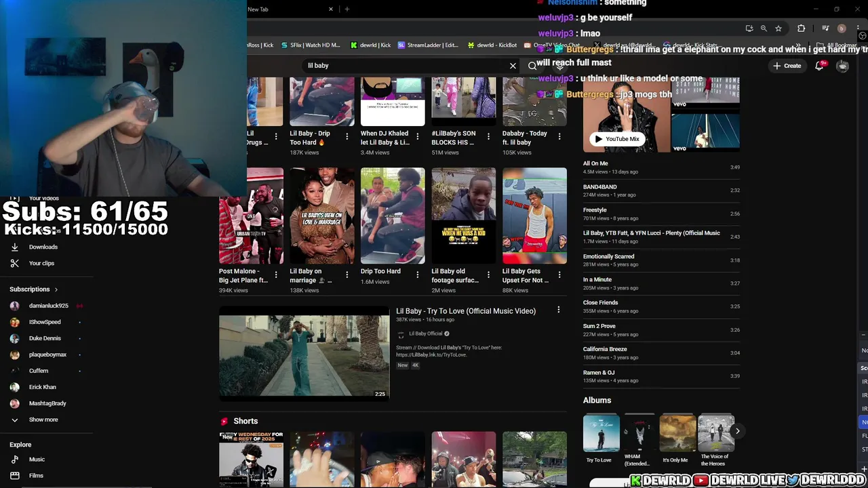Play 'California Breeze' track
This screenshot has height=488, width=868.
pos(661,353)
